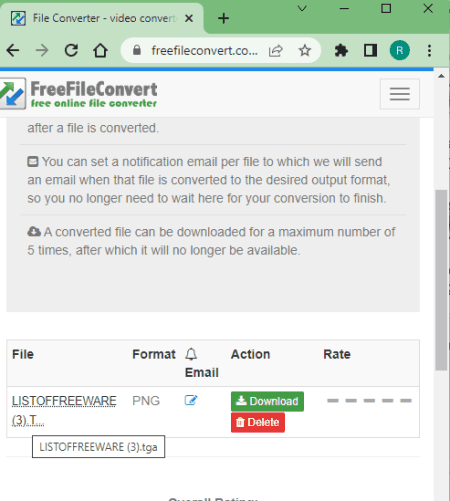Close the File Converter tab
Image resolution: width=450 pixels, height=501 pixels.
189,18
